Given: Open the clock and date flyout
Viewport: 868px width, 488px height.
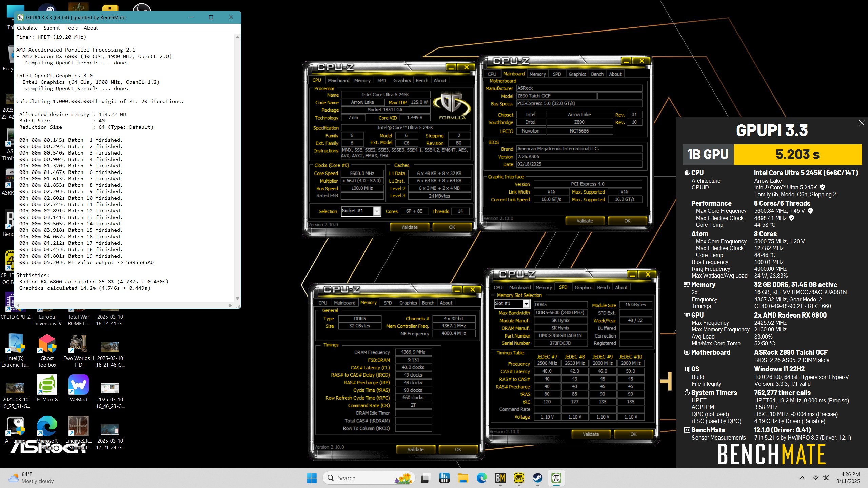Looking at the screenshot, I should (x=848, y=478).
